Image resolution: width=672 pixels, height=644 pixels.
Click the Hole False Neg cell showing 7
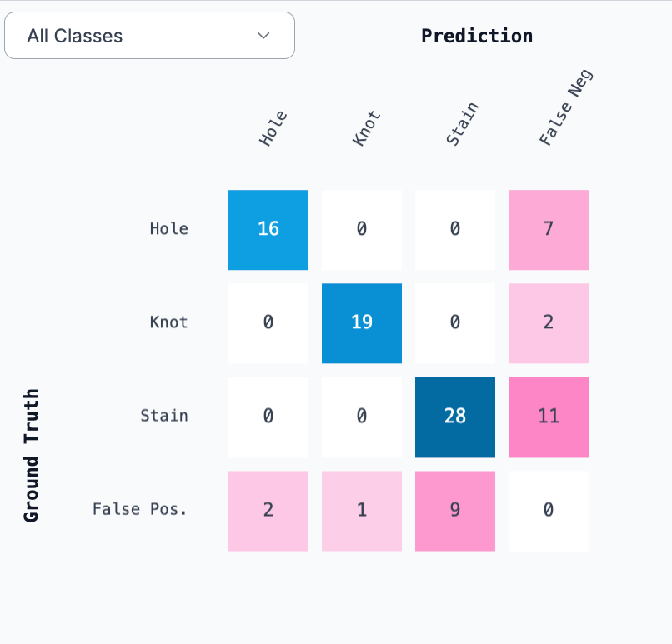tap(549, 230)
